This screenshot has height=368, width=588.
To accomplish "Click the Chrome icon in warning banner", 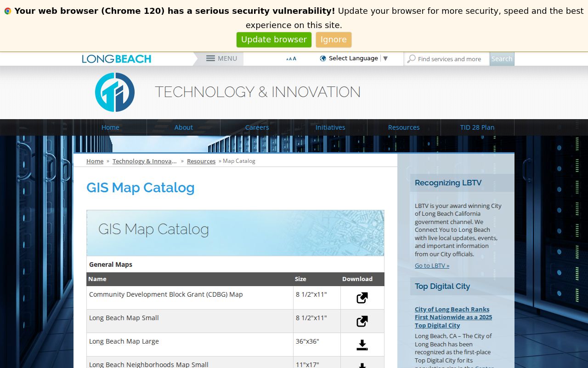I will (8, 11).
